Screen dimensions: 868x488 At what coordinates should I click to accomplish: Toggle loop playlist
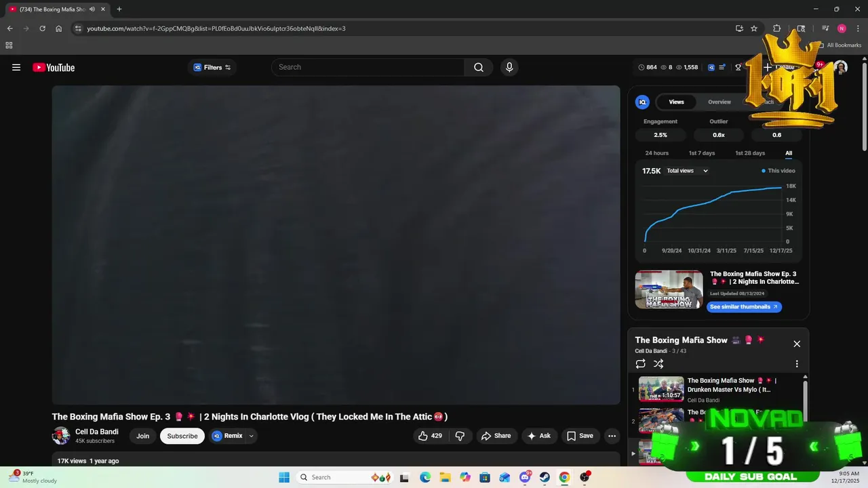pyautogui.click(x=641, y=364)
